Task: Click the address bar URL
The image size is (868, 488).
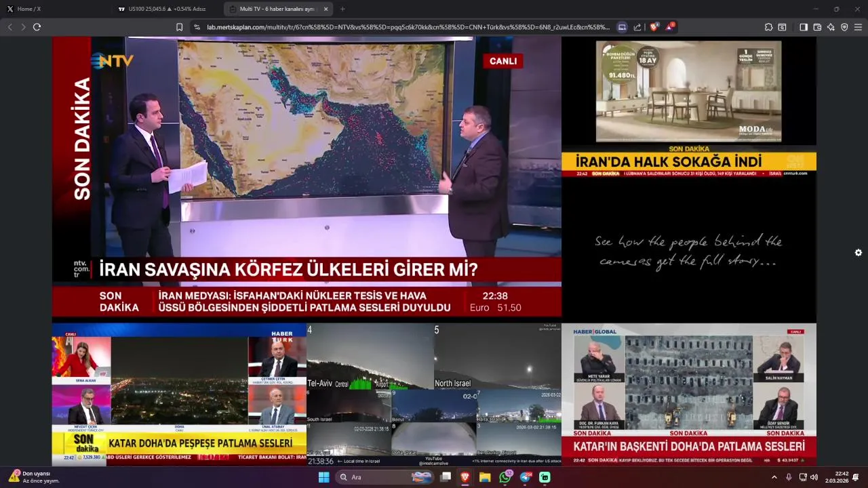Action: tap(408, 27)
